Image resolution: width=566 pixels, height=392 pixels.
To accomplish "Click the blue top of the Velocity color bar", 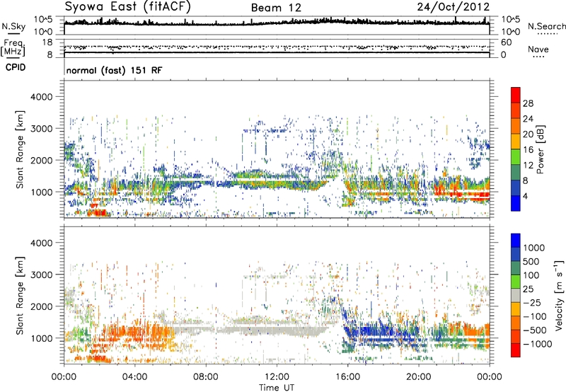I will [516, 241].
